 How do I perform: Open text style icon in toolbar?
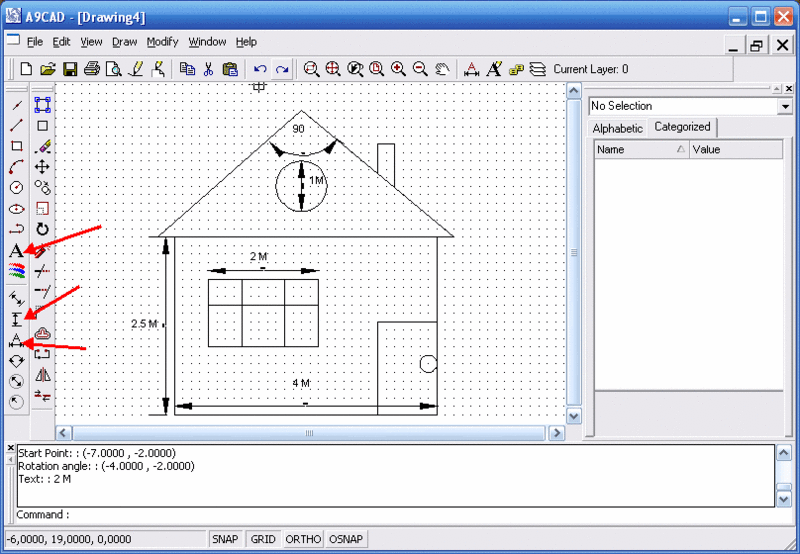click(x=494, y=69)
